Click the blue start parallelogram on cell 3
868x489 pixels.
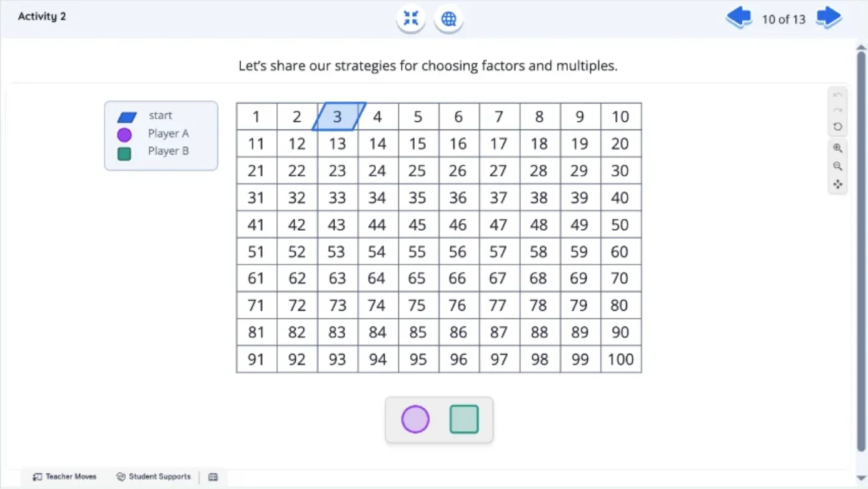pyautogui.click(x=339, y=116)
